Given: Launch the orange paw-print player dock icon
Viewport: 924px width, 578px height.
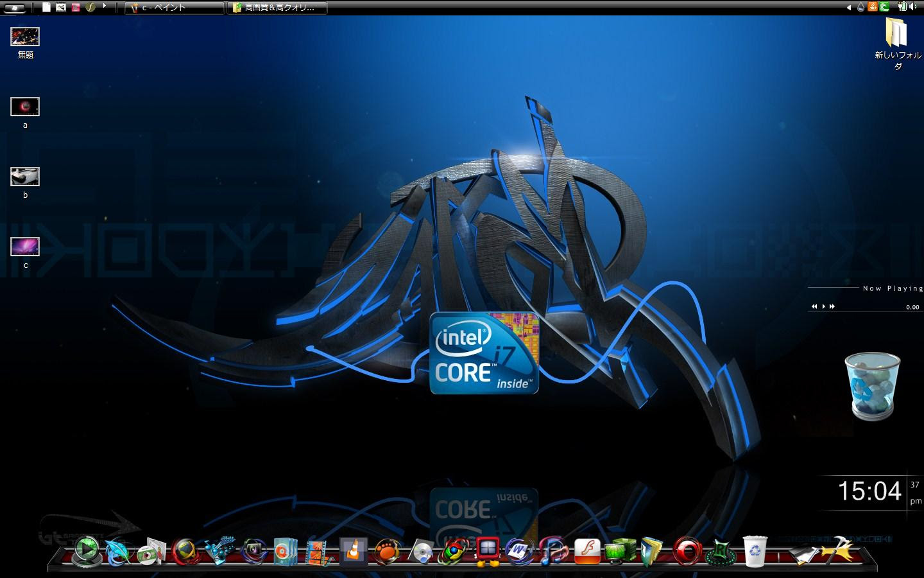Looking at the screenshot, I should click(388, 551).
